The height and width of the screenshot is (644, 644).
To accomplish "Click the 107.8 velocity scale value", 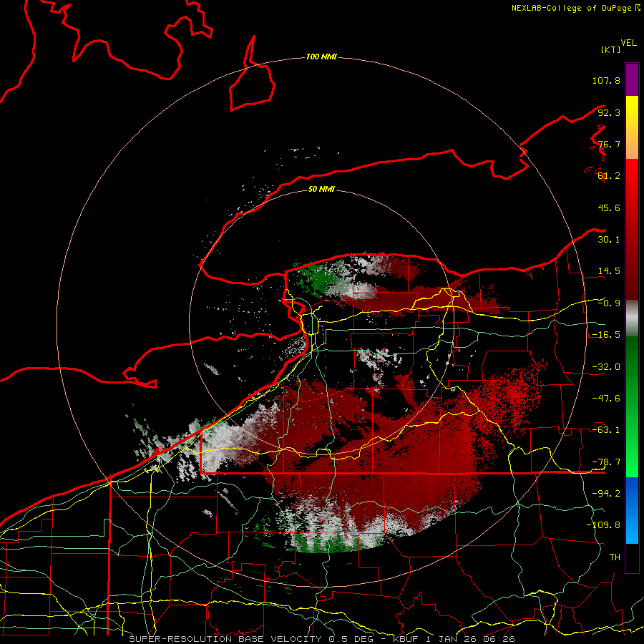I will [606, 80].
